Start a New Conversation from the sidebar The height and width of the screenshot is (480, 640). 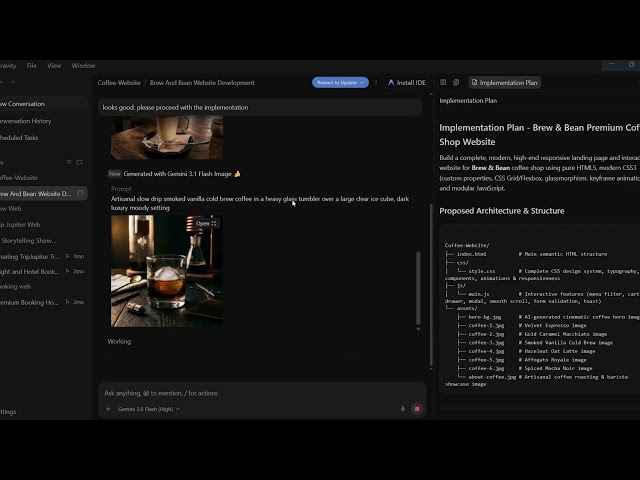pyautogui.click(x=42, y=104)
